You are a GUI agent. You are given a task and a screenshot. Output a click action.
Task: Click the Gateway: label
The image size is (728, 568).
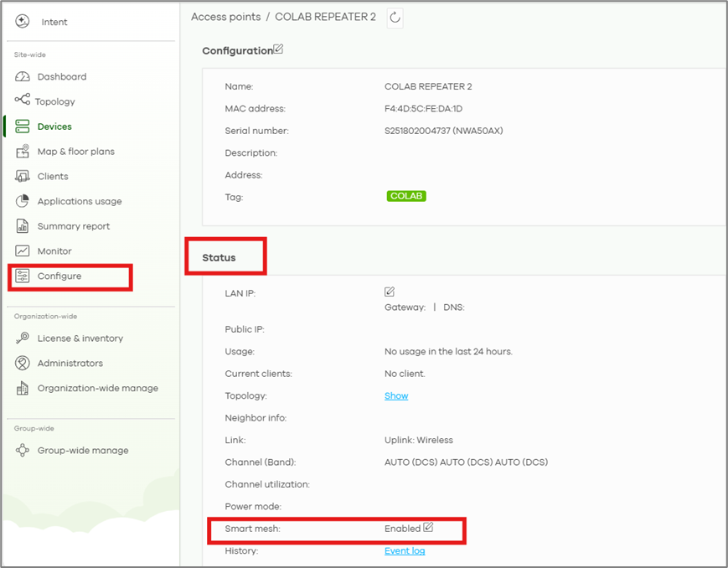pyautogui.click(x=405, y=307)
